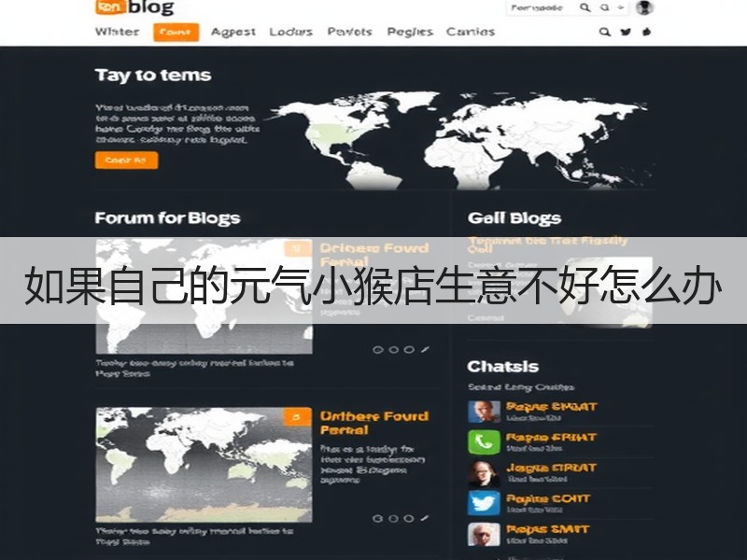
Task: Open the caption link below the lower map thumbnail
Action: pos(194,536)
